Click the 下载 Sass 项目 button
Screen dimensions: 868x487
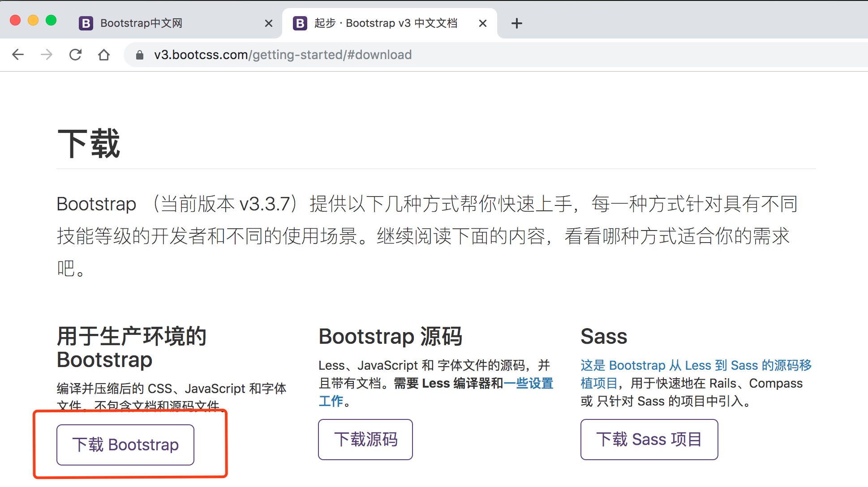click(649, 440)
